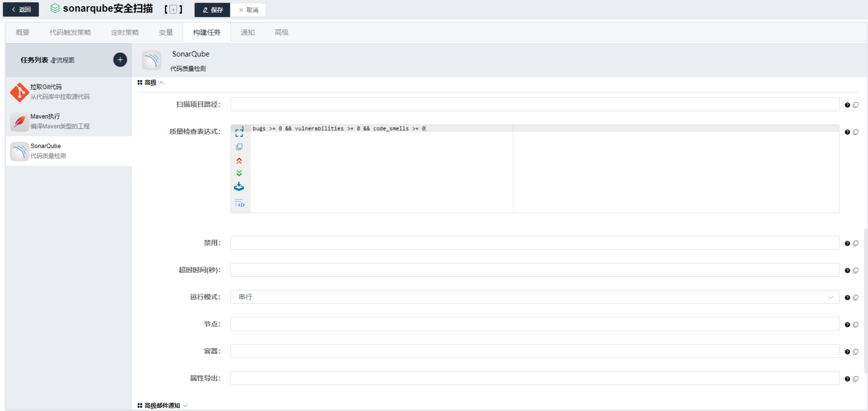
Task: Click the copy icon beside the 禁用 field
Action: click(x=855, y=243)
